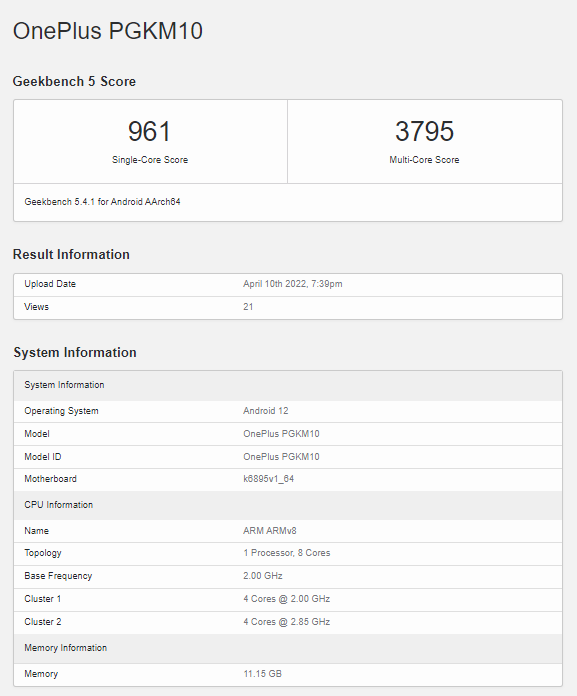Click the Base Frequency label

[58, 576]
